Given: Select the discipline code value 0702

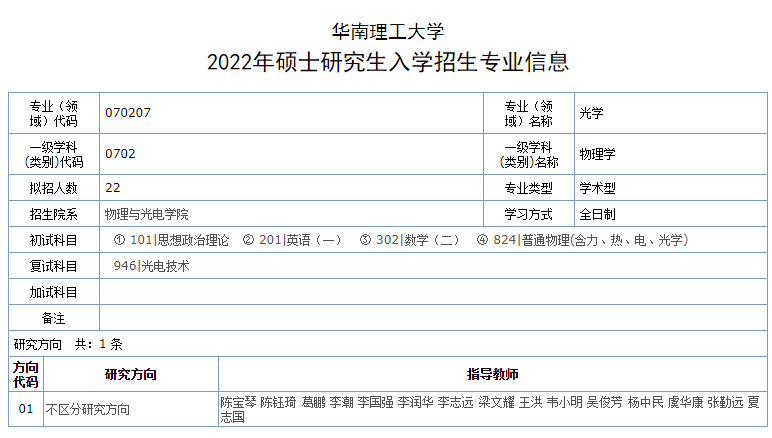Looking at the screenshot, I should click(x=120, y=154).
